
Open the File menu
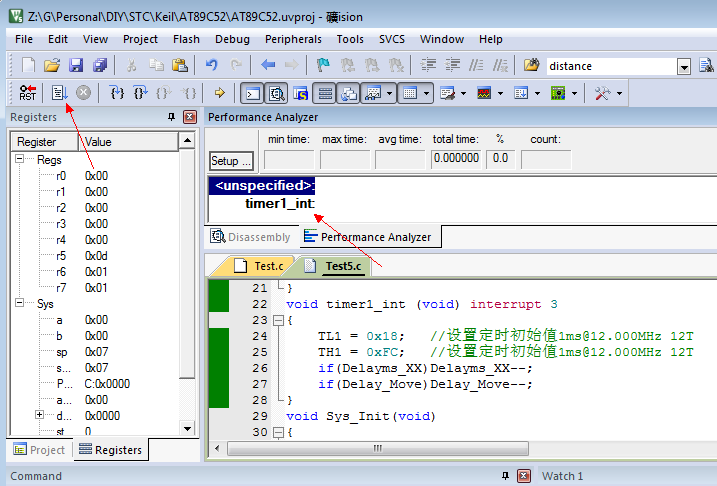coord(24,39)
